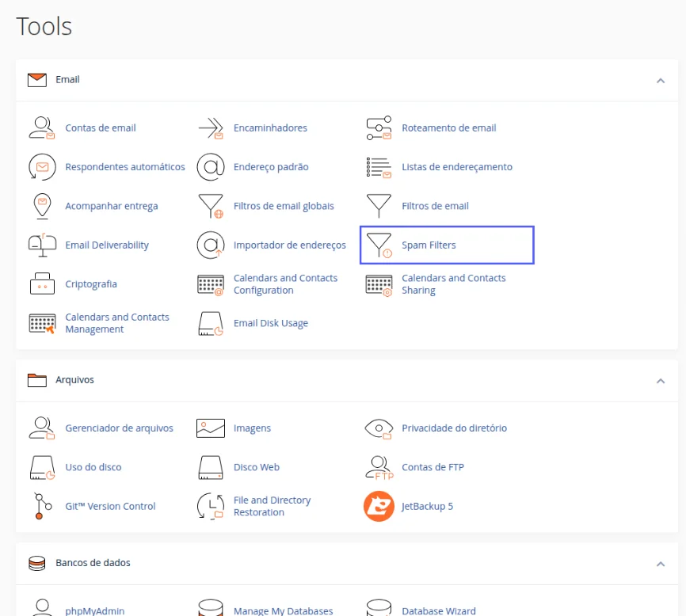
Task: Click the Contas de FTP icon
Action: pos(379,468)
